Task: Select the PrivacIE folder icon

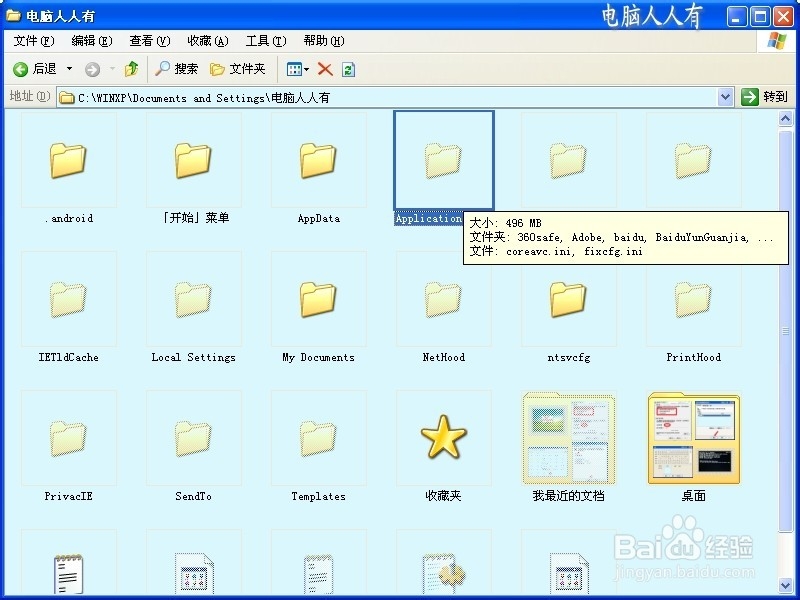Action: 68,438
